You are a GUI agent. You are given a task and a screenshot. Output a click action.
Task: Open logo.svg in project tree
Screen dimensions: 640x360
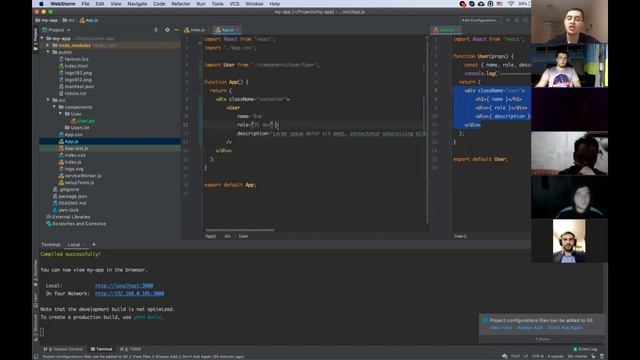tap(71, 169)
